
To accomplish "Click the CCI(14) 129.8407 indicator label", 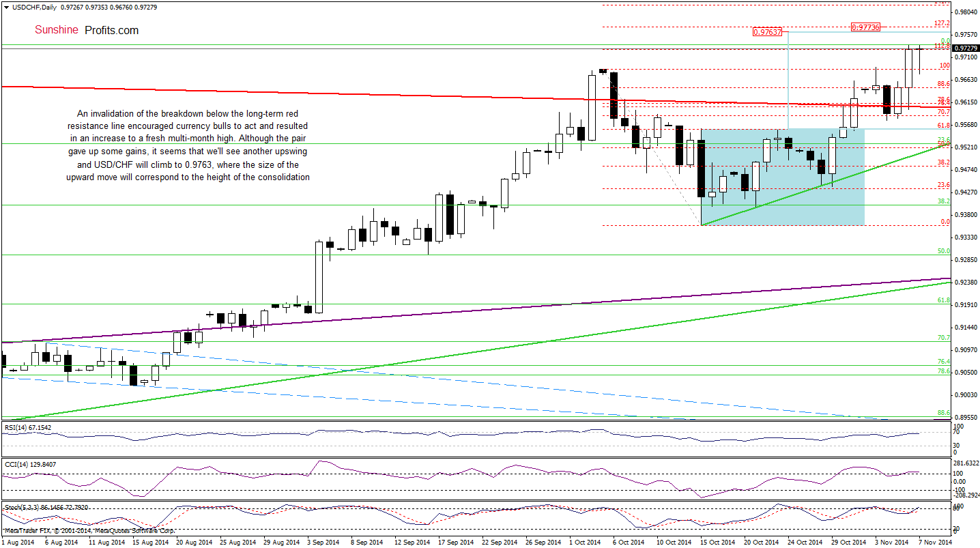I will [30, 465].
